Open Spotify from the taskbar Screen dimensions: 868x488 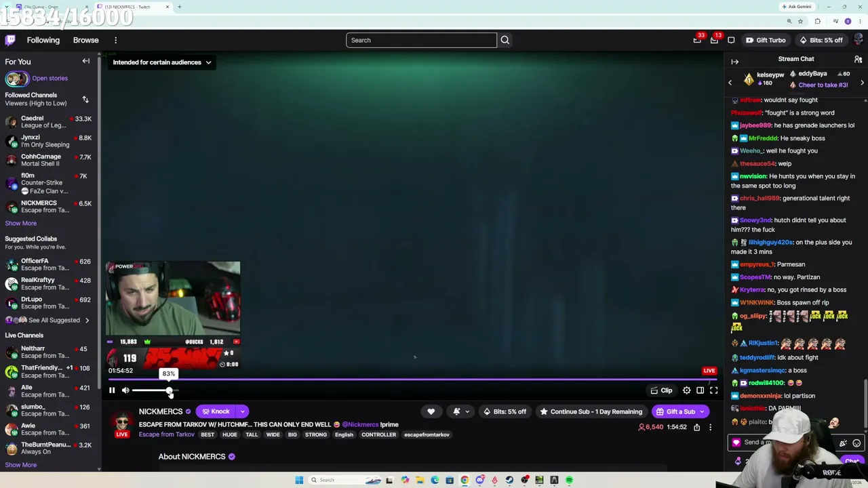569,480
